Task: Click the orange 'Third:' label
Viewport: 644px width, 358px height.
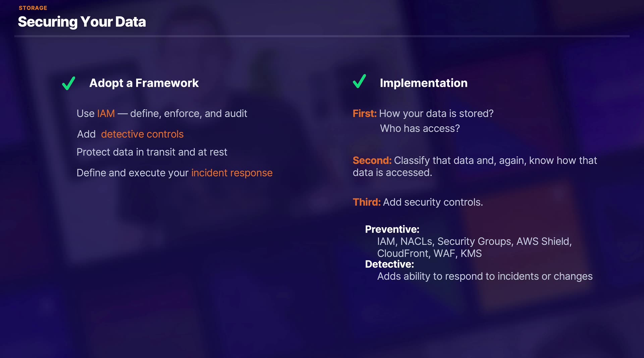Action: [366, 202]
